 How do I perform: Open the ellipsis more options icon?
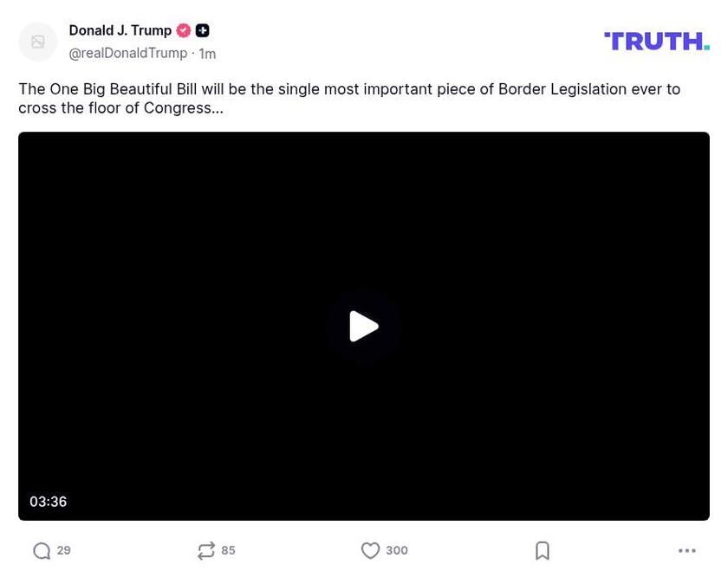pos(687,550)
